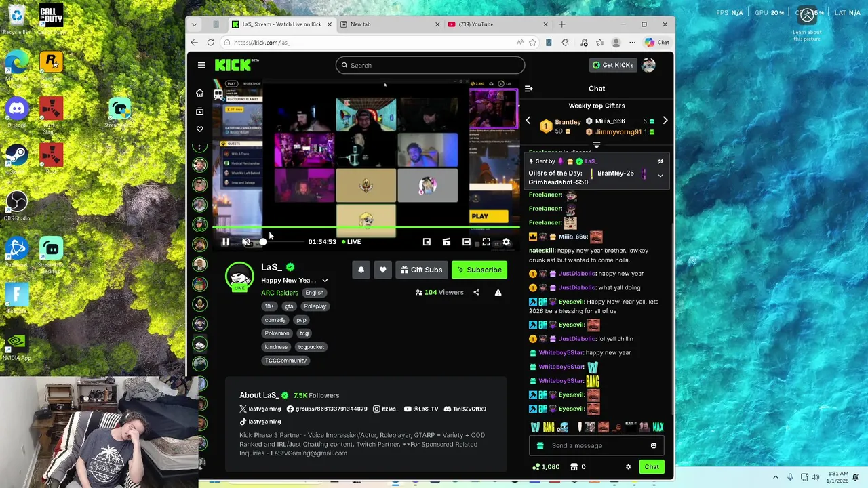This screenshot has width=868, height=488.
Task: Open the YouTube link @LaS_TV
Action: click(421, 409)
